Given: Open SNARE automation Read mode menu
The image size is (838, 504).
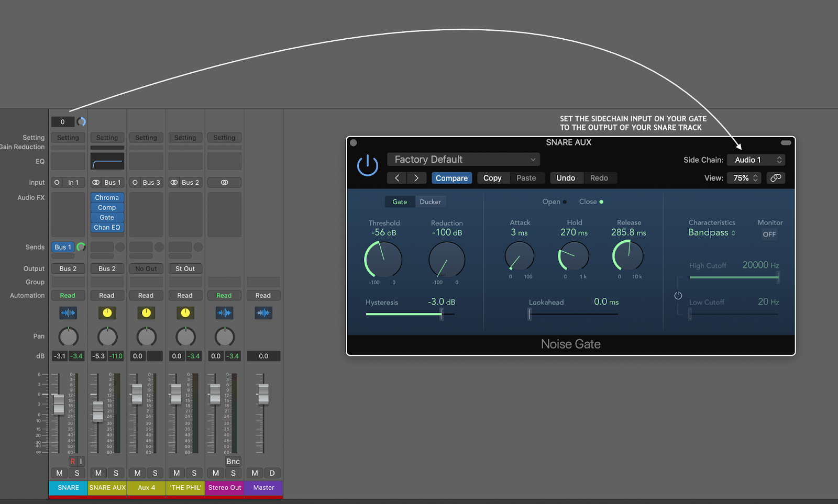Looking at the screenshot, I should [68, 296].
